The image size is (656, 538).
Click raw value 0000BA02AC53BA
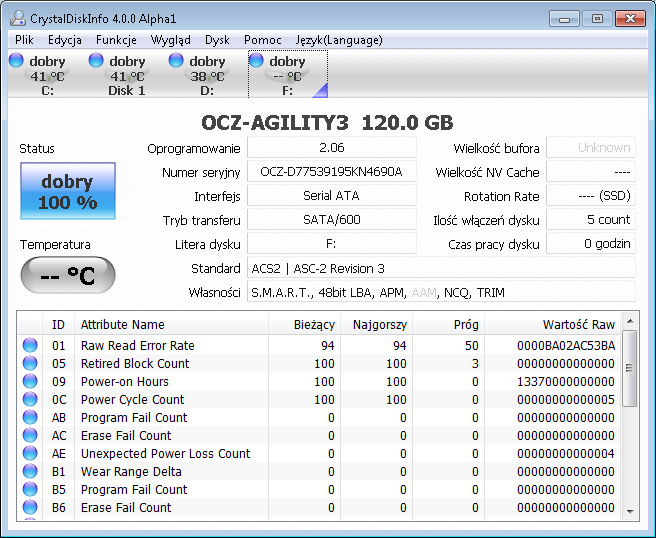point(566,346)
